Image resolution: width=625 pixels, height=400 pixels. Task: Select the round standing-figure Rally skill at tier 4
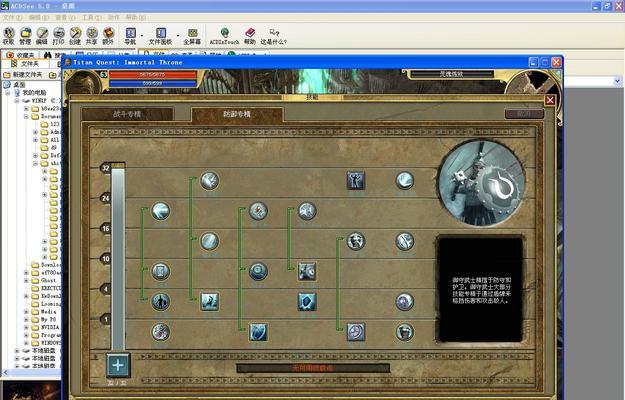pos(161,302)
